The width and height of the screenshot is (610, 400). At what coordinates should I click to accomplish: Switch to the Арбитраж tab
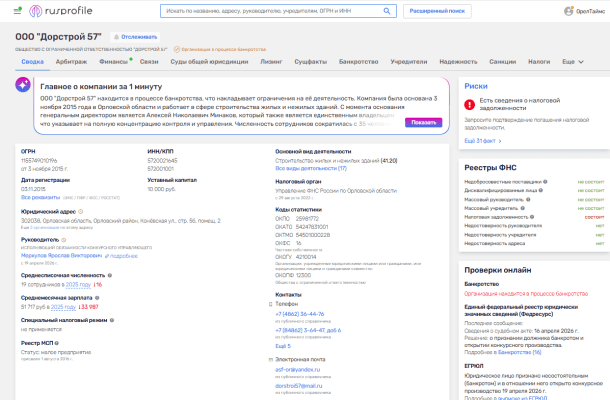tap(71, 61)
